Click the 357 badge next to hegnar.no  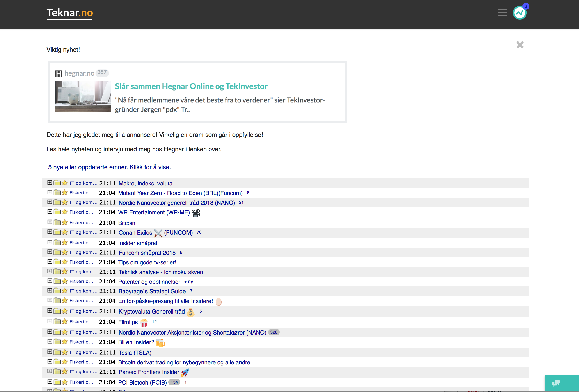(102, 72)
